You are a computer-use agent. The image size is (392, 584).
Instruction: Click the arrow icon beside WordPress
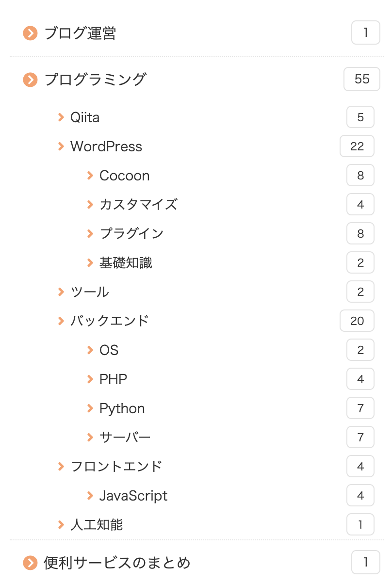tap(61, 146)
